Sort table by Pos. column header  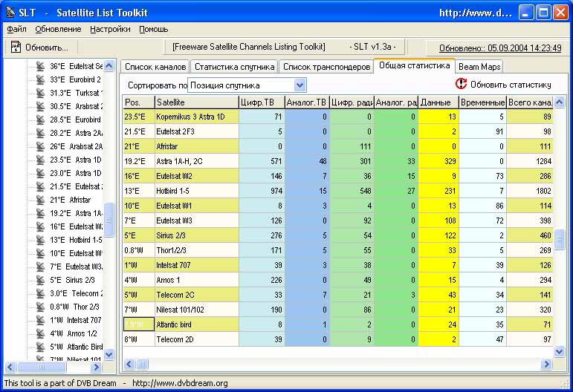coord(139,102)
